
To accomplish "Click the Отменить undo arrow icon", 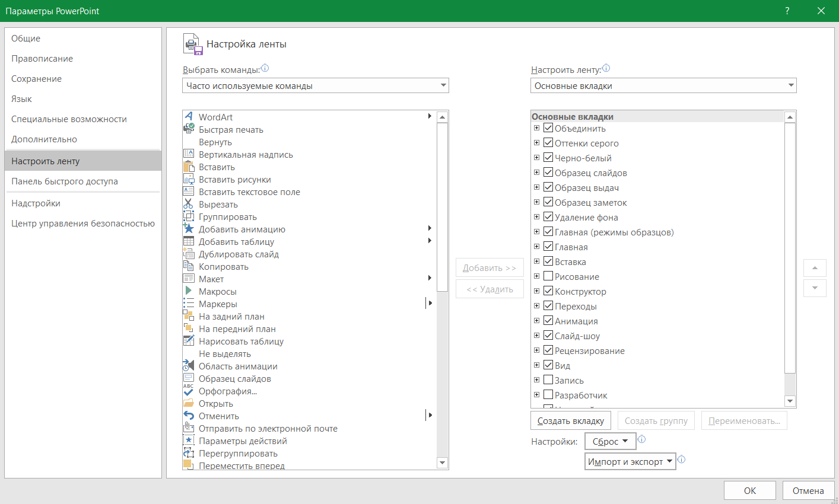I will point(189,416).
